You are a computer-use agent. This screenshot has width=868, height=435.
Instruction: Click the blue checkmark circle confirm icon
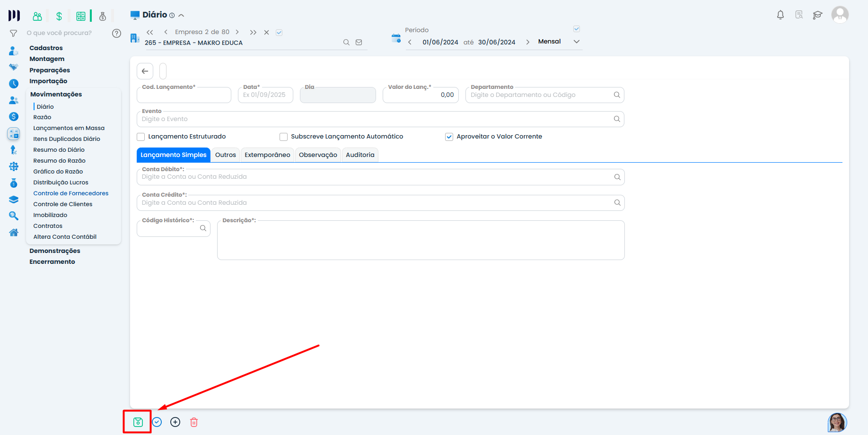157,422
